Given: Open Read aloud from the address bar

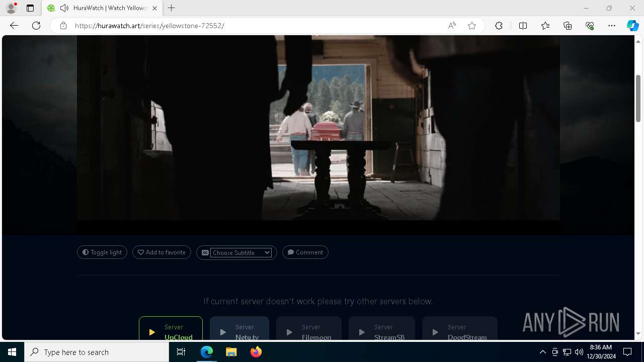Looking at the screenshot, I should click(452, 26).
